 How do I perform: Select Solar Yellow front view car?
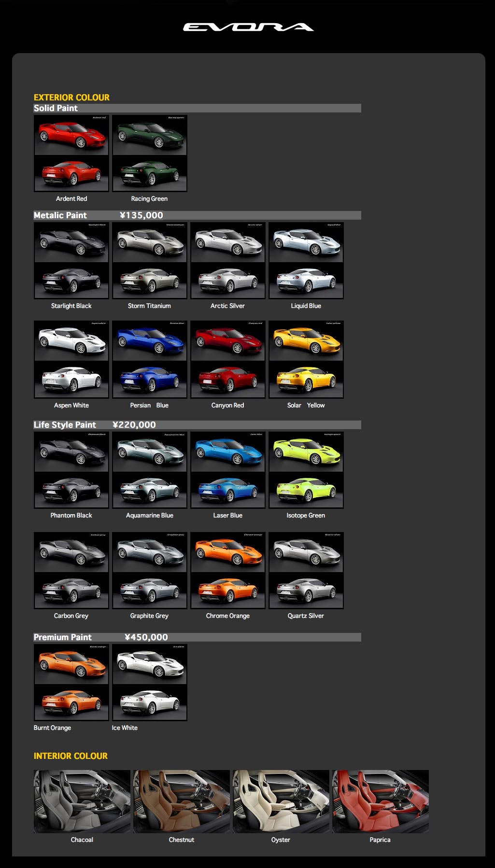306,341
